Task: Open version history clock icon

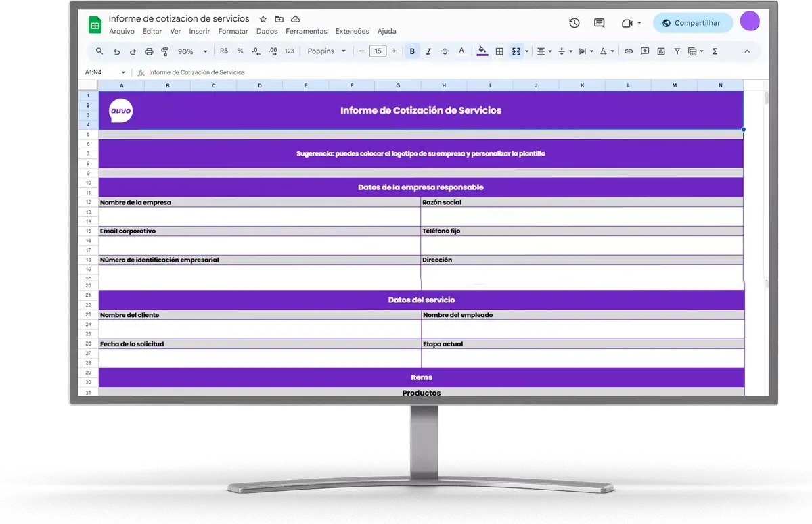Action: [574, 23]
